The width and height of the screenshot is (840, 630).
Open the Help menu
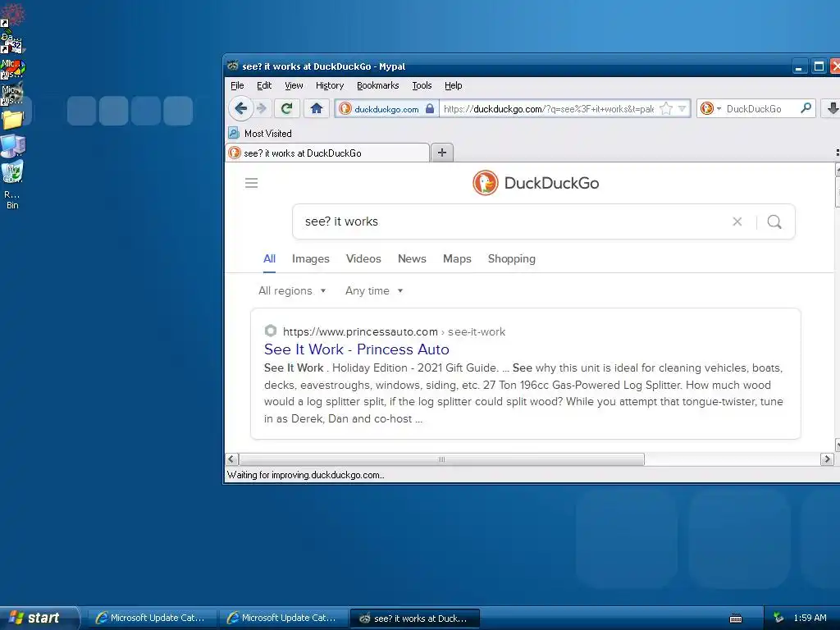pyautogui.click(x=453, y=85)
